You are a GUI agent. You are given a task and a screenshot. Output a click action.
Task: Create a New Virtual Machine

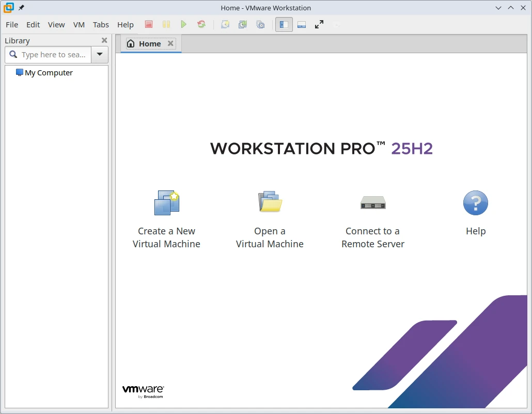(166, 217)
